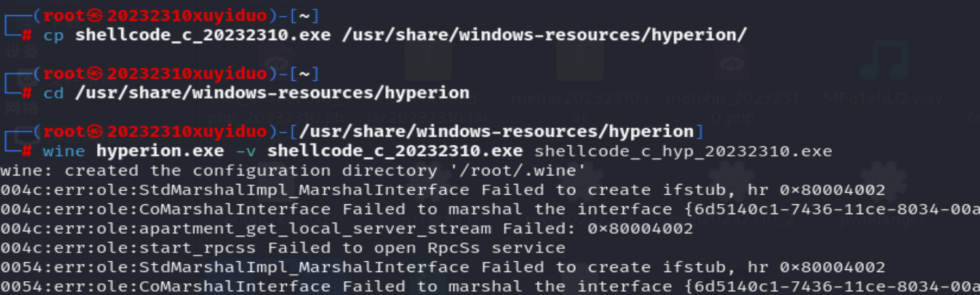
Task: Click the red hash before the cd command
Action: pos(27,93)
